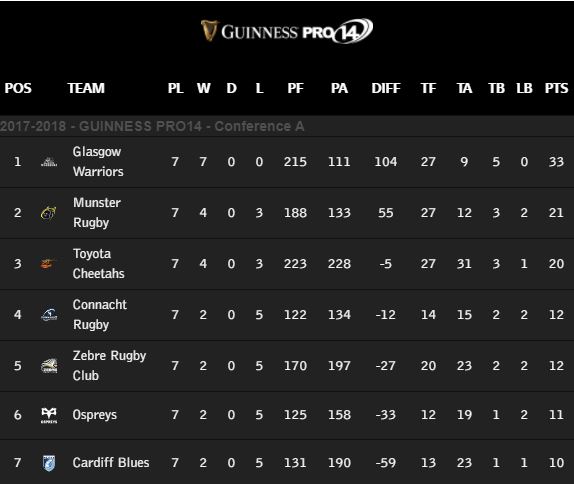Click the TEAM column header
Screen dimensions: 574x484
[86, 88]
